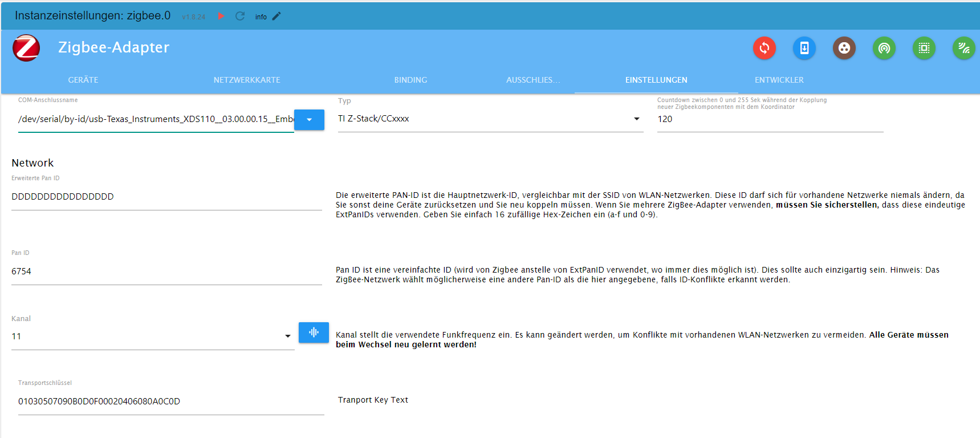Click the Zigbee red Z logo

tap(26, 47)
